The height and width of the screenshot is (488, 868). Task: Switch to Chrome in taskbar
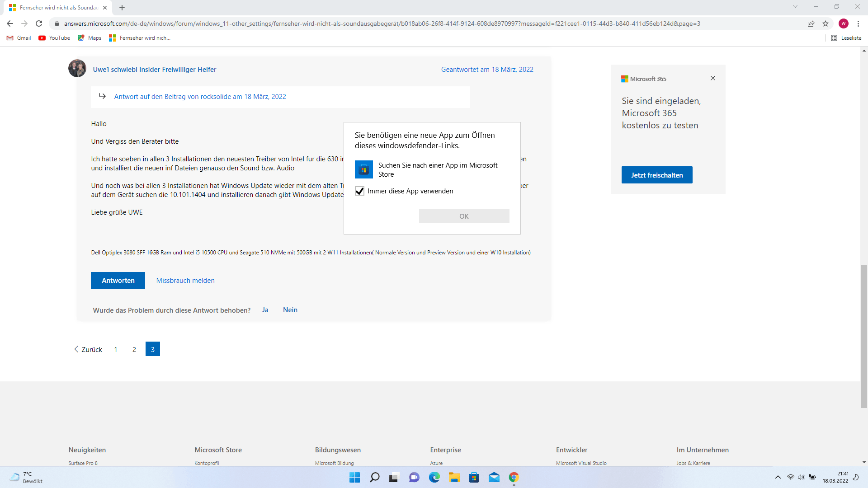pos(514,477)
